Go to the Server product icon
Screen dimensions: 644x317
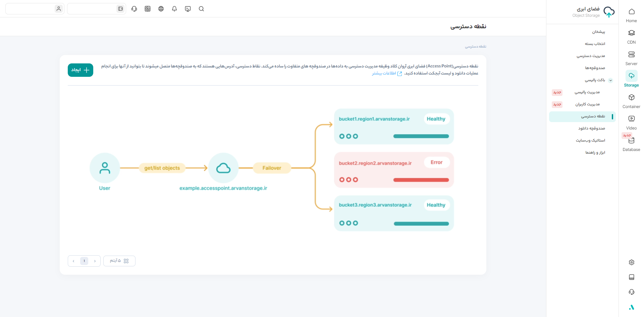click(x=631, y=58)
